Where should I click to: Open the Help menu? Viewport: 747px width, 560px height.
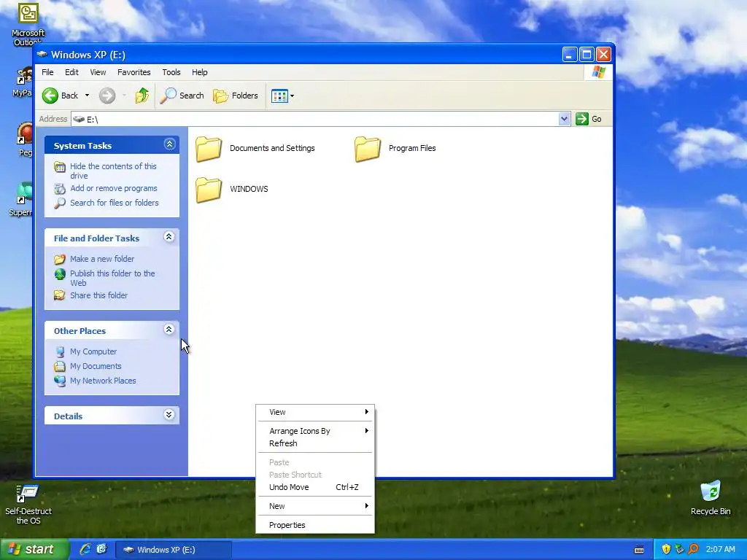pyautogui.click(x=200, y=72)
